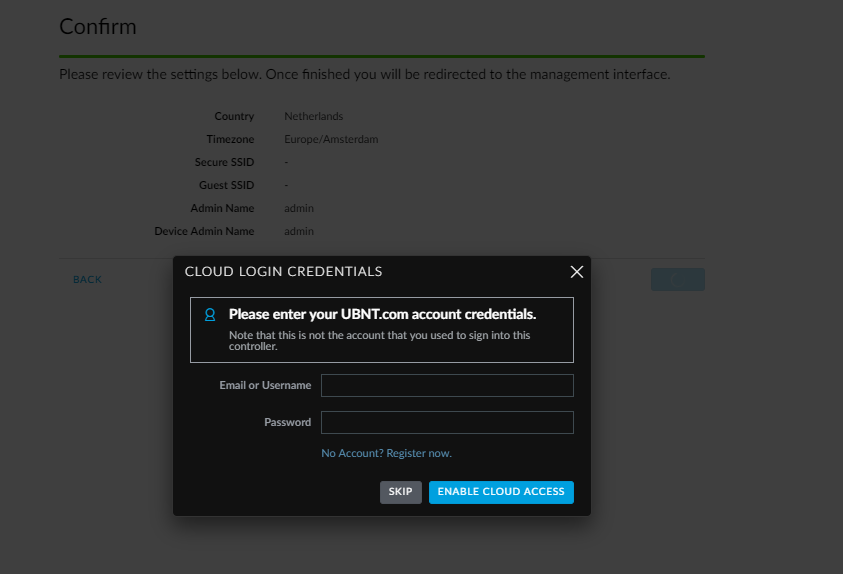Click the 'Device Admin Name' label
The width and height of the screenshot is (843, 574).
[204, 231]
